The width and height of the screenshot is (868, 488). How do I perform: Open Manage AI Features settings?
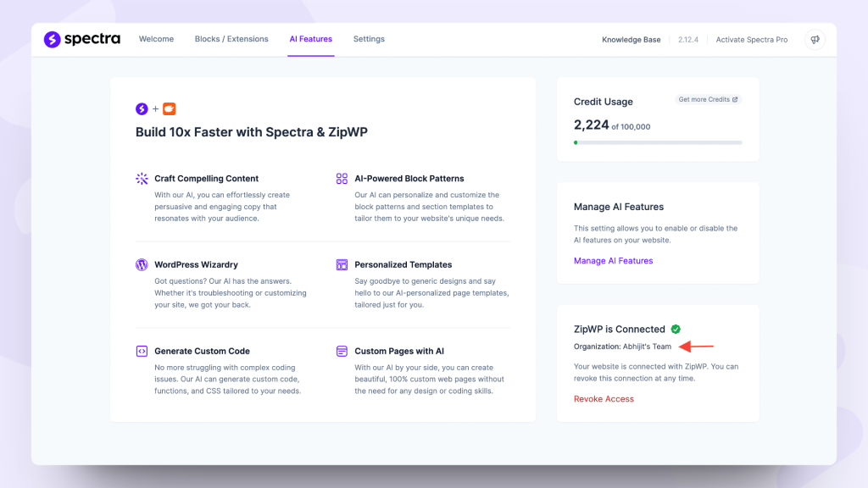pyautogui.click(x=613, y=260)
